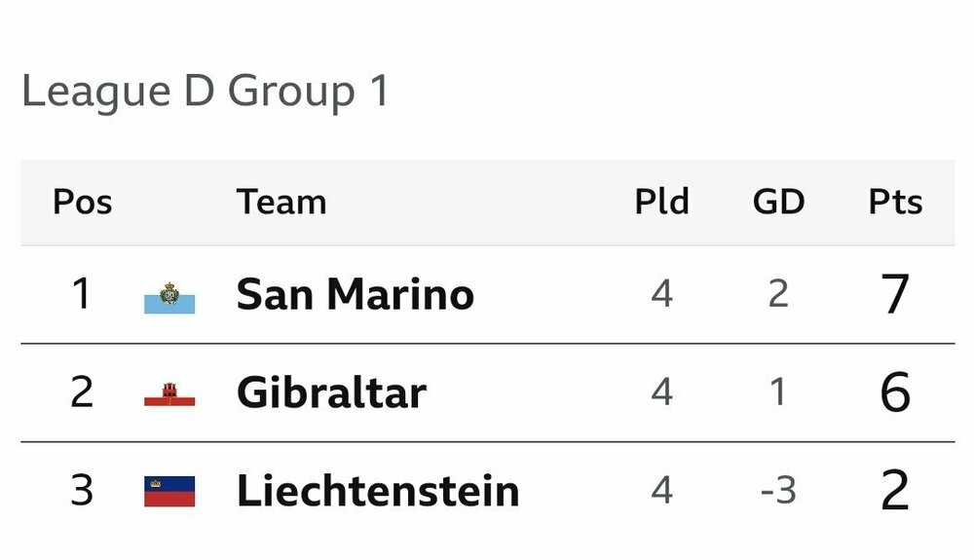Click the Pts column header
974x560 pixels.
click(895, 203)
